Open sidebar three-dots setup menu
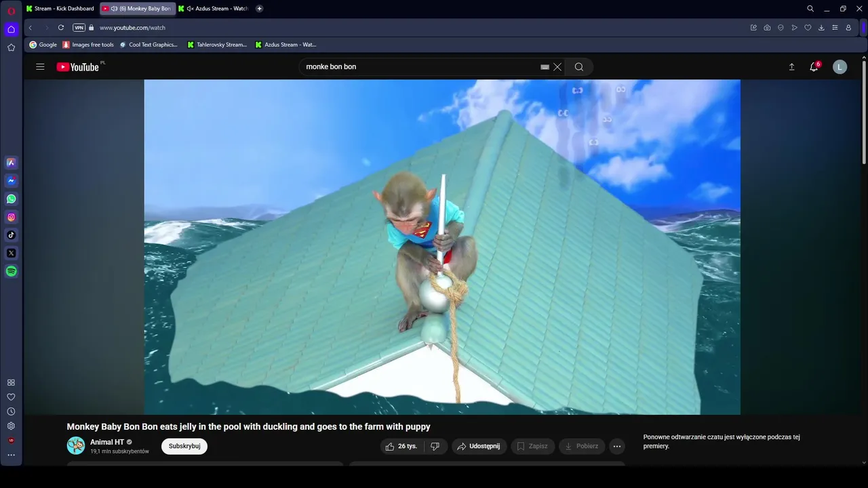 pyautogui.click(x=11, y=455)
